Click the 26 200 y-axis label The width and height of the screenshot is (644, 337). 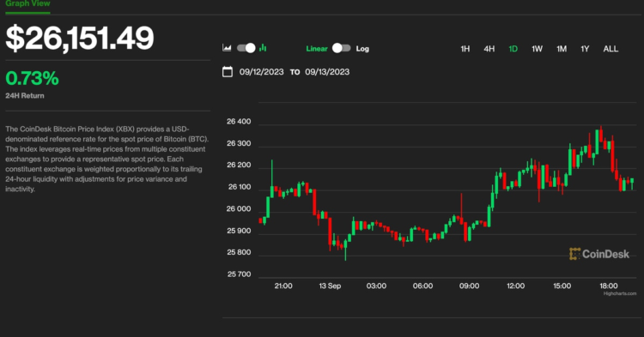239,165
